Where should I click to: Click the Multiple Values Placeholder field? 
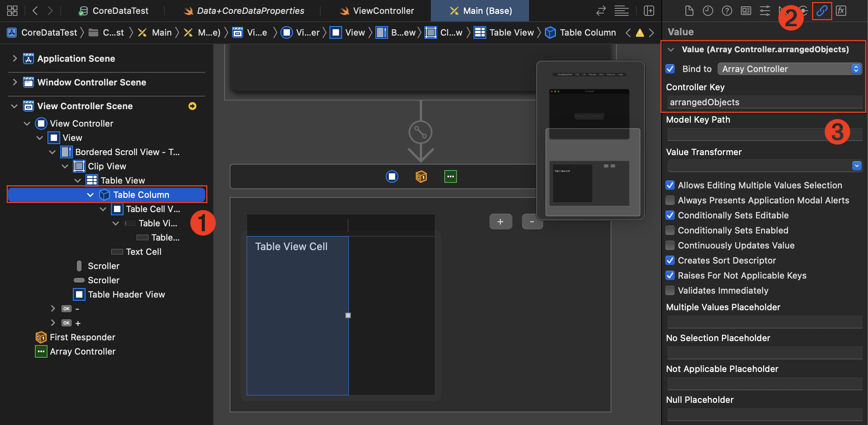click(765, 322)
